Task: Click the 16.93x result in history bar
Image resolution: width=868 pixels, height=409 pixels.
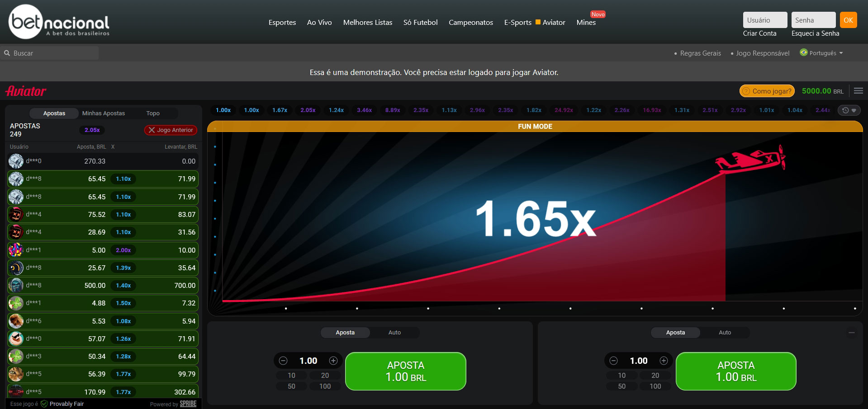Action: pos(652,110)
